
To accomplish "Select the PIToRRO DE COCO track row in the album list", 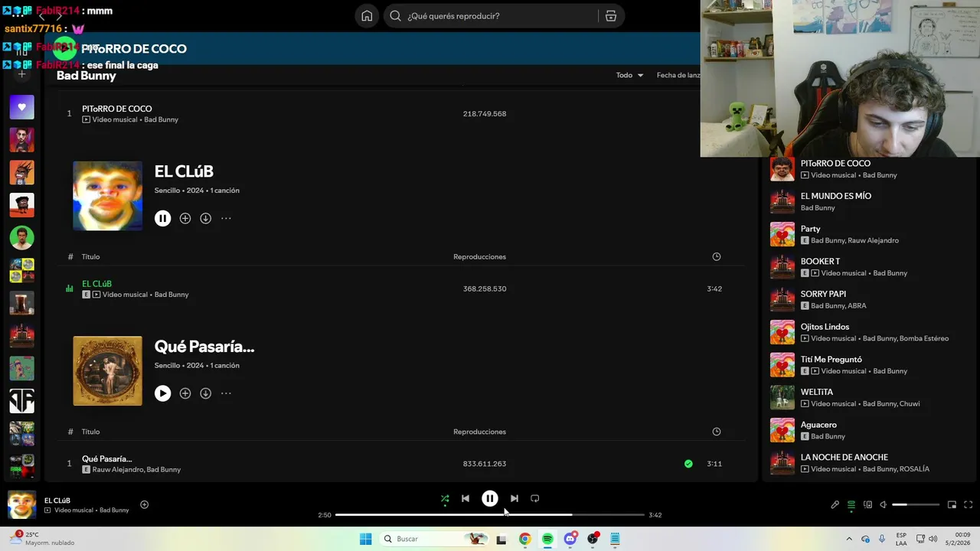I will point(400,113).
